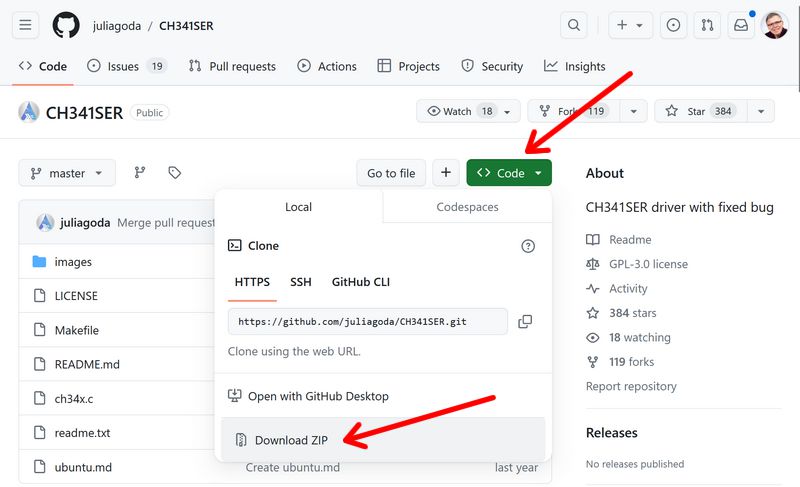
Task: Expand the Star lists dropdown arrow
Action: 761,111
